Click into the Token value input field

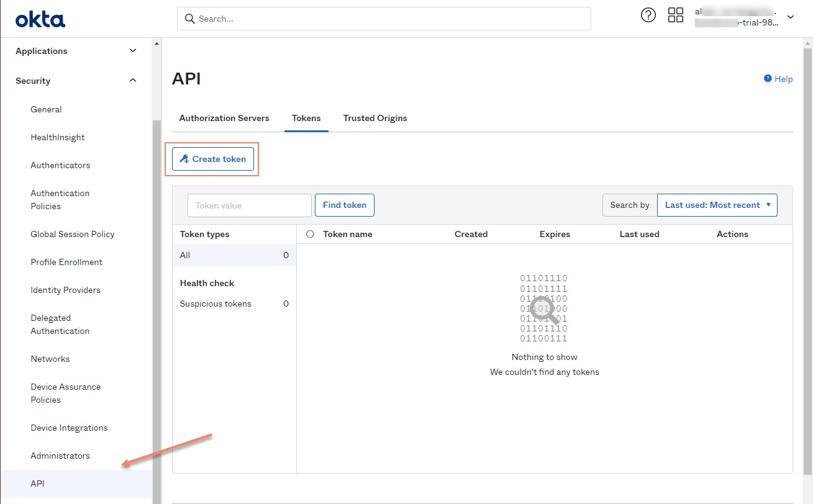coord(249,205)
